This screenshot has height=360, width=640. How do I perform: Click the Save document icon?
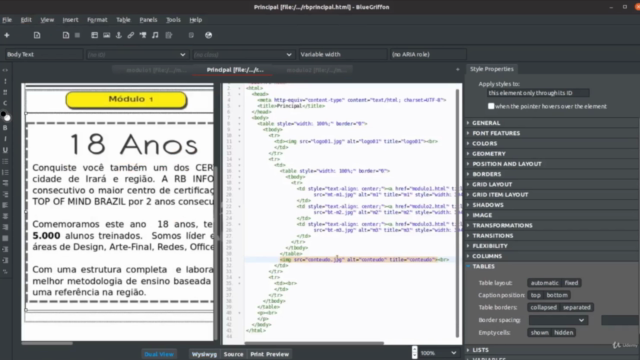(x=66, y=35)
